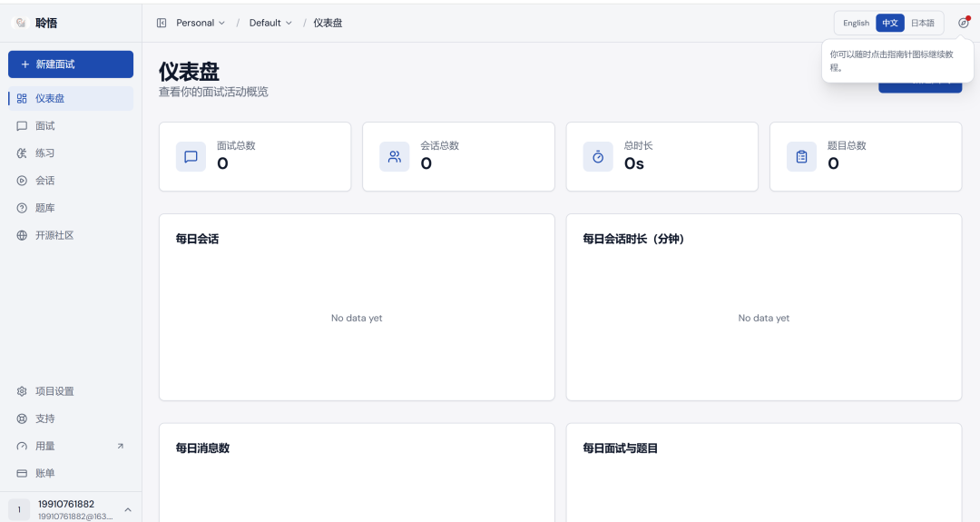Go to 题库 in the sidebar
This screenshot has width=980, height=522.
(x=71, y=208)
